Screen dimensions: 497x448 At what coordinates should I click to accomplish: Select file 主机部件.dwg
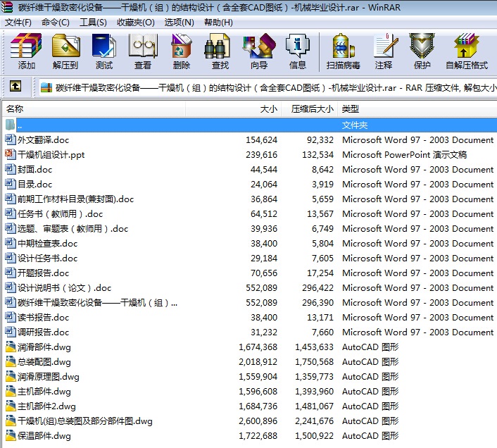(44, 392)
